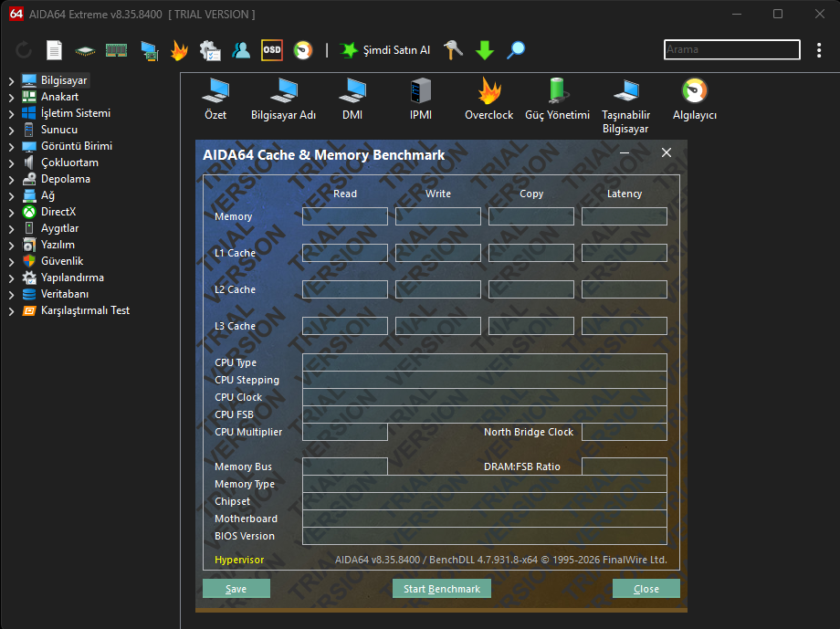Screen dimensions: 840x629
Task: Expand the Bilgisayar tree node
Action: pyautogui.click(x=11, y=81)
